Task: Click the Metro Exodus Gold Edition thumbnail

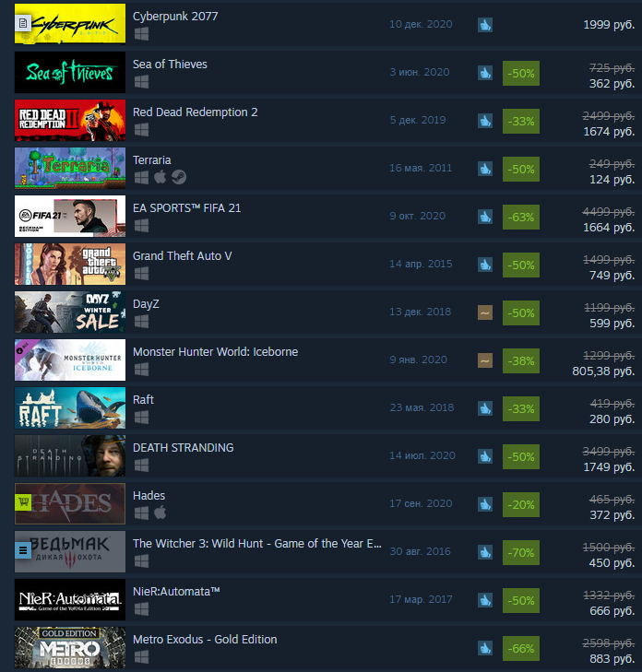Action: [x=70, y=647]
